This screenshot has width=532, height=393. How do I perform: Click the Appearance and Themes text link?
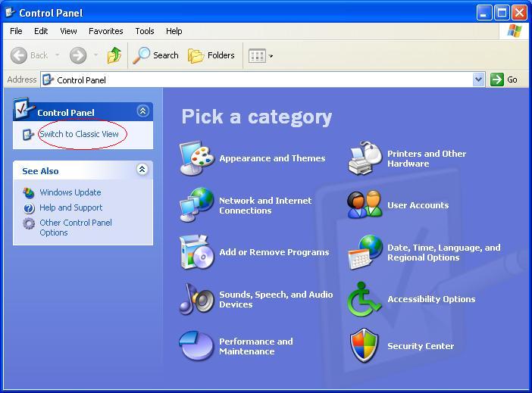pyautogui.click(x=272, y=158)
